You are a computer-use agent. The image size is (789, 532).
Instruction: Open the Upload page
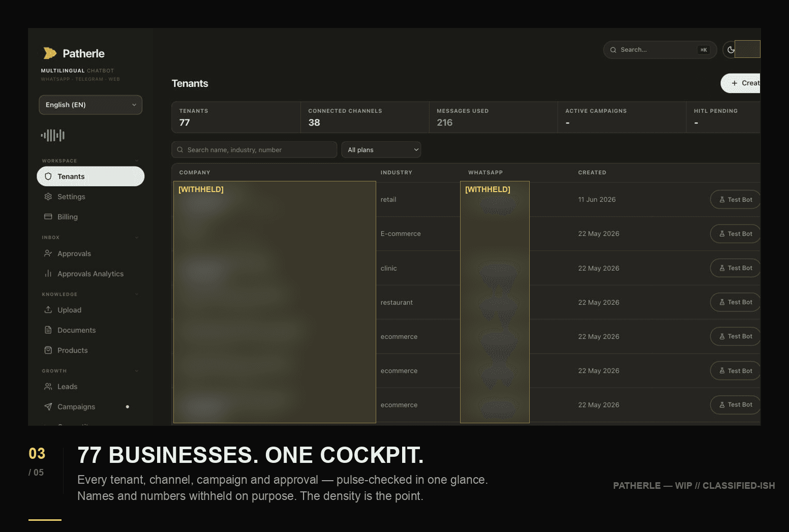pyautogui.click(x=90, y=309)
